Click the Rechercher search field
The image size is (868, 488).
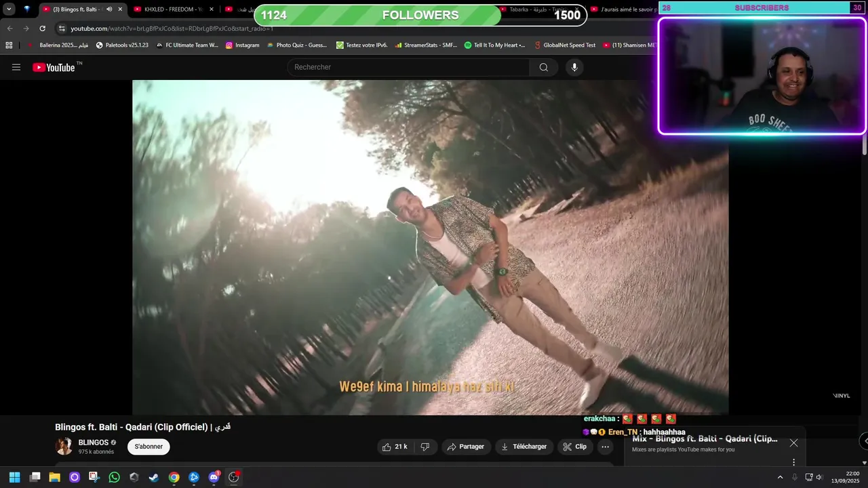coord(409,67)
